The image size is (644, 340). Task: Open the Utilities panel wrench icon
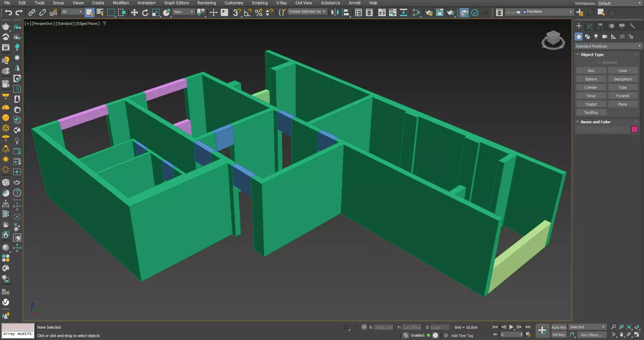pos(632,26)
